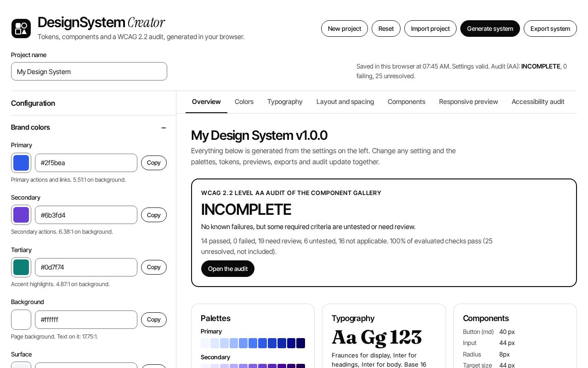This screenshot has height=368, width=588.
Task: Copy the Tertiary color value
Action: coord(154,267)
